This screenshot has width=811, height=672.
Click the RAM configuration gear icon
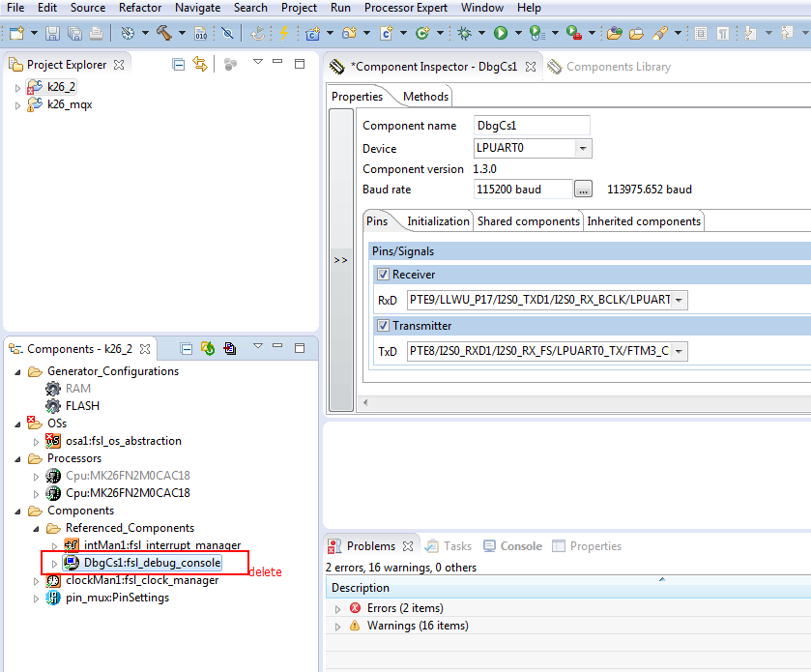point(53,389)
